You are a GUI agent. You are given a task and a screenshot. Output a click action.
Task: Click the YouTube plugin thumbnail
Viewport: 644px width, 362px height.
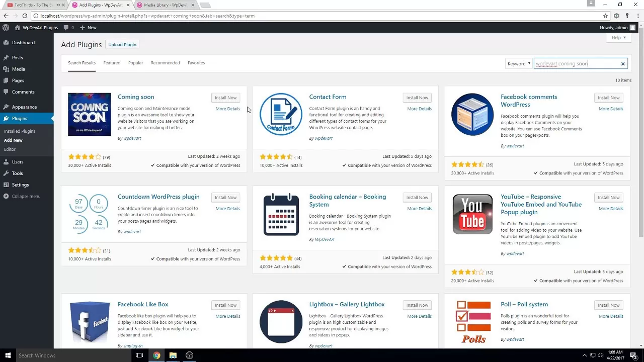(x=472, y=214)
